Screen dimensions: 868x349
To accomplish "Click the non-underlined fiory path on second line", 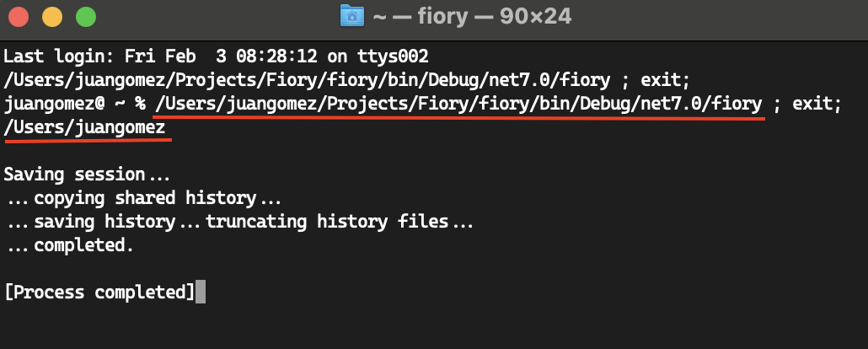I will [308, 80].
